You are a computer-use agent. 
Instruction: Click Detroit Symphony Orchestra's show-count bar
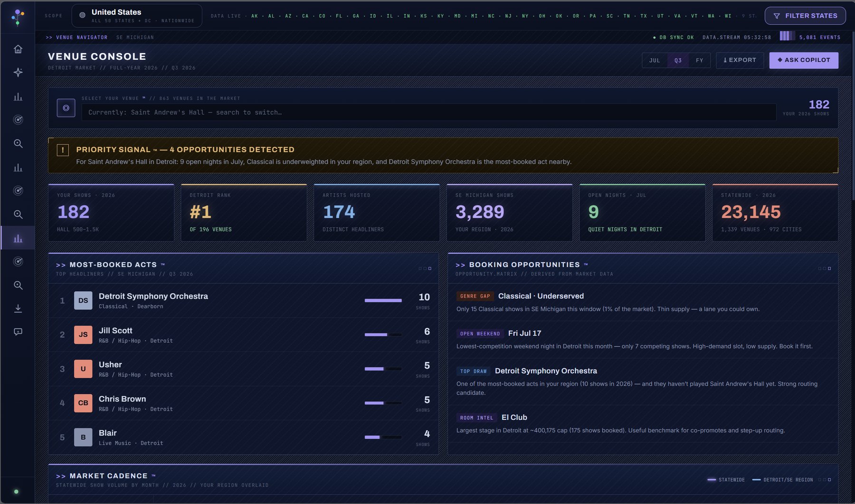pos(383,300)
